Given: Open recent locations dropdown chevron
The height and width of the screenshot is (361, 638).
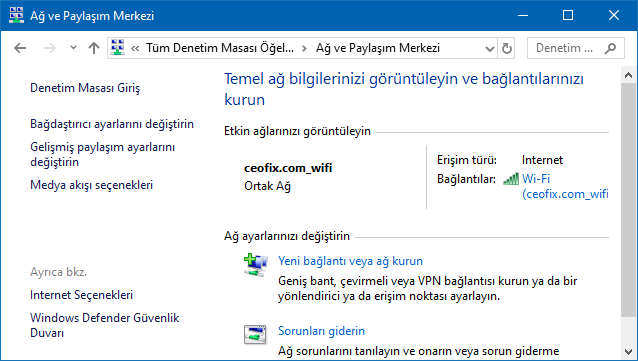Looking at the screenshot, I should (x=73, y=48).
